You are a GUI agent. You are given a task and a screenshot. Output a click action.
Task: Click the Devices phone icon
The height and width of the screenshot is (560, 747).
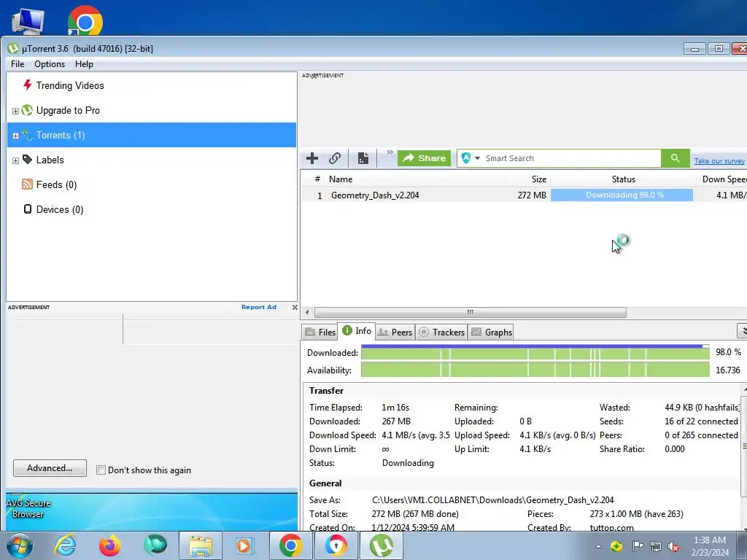[x=28, y=209]
